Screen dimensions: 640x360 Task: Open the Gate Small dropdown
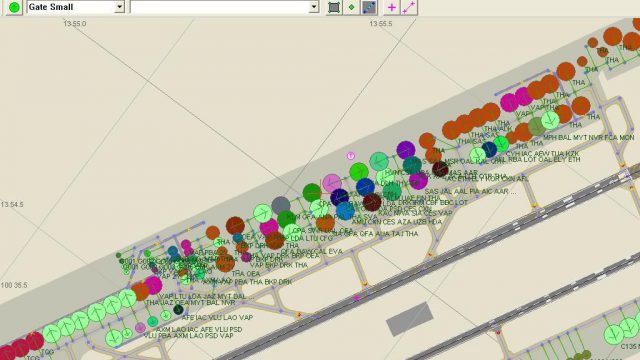119,7
